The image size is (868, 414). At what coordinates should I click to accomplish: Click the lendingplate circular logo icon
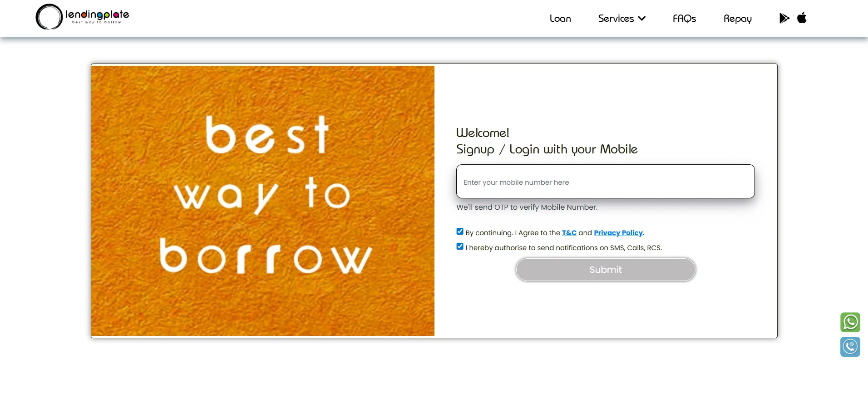click(x=49, y=17)
